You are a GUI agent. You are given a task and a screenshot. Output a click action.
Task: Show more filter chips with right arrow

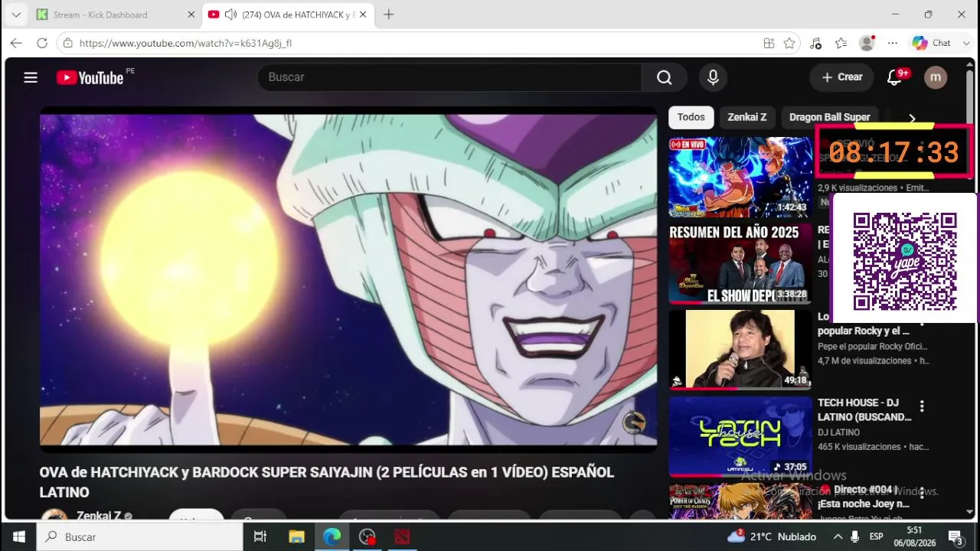click(912, 119)
